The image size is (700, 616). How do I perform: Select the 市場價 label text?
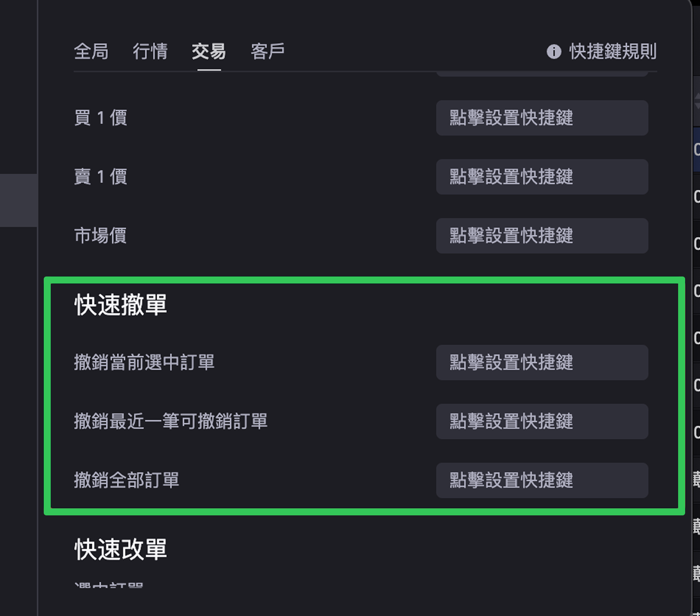pos(101,236)
